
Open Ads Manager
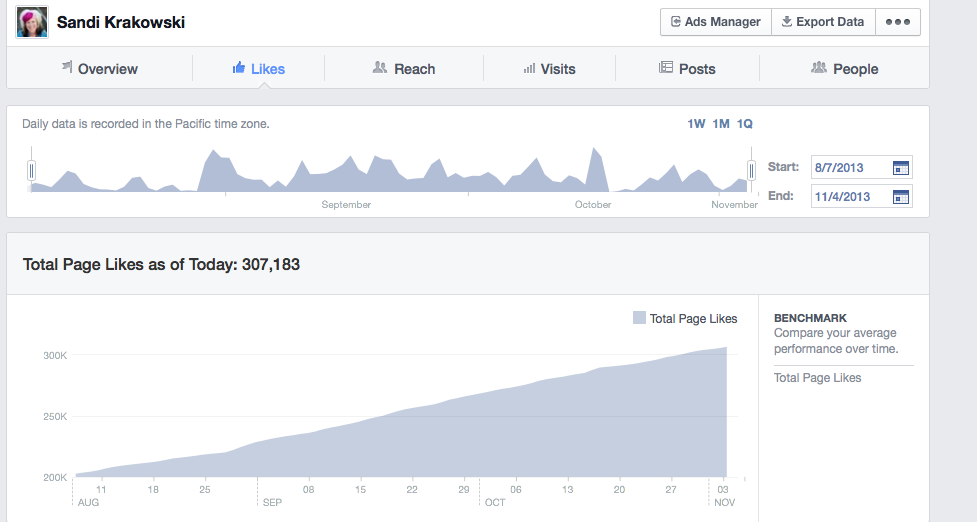click(x=715, y=22)
